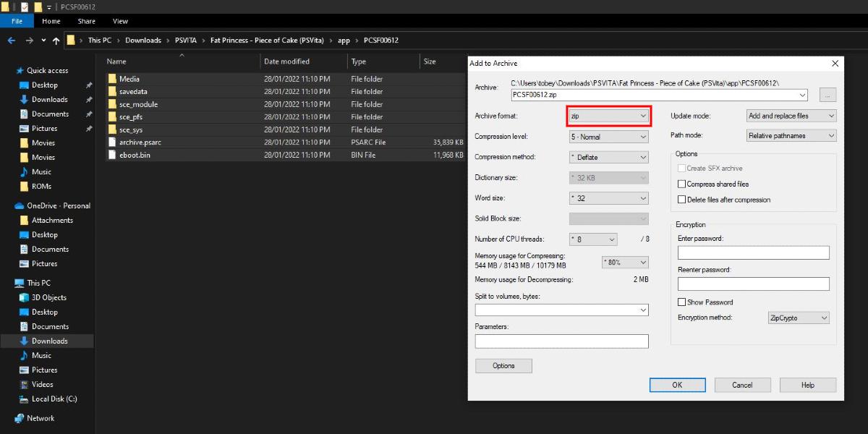Open the Media folder icon
868x434 pixels.
tap(112, 79)
